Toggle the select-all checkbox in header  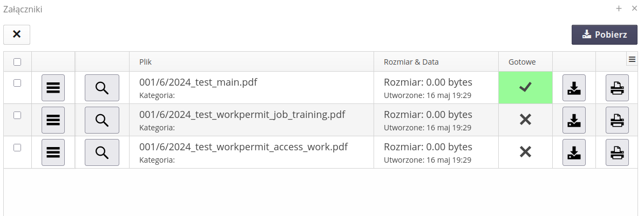[x=17, y=62]
